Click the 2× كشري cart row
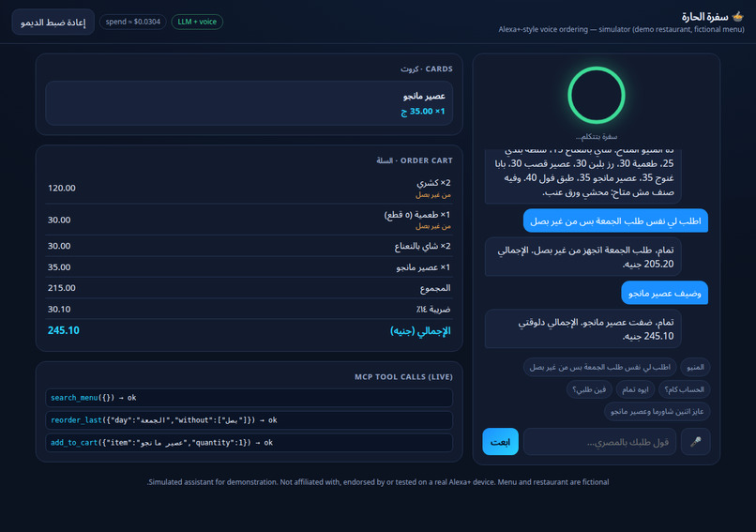This screenshot has width=756, height=532. (x=249, y=188)
